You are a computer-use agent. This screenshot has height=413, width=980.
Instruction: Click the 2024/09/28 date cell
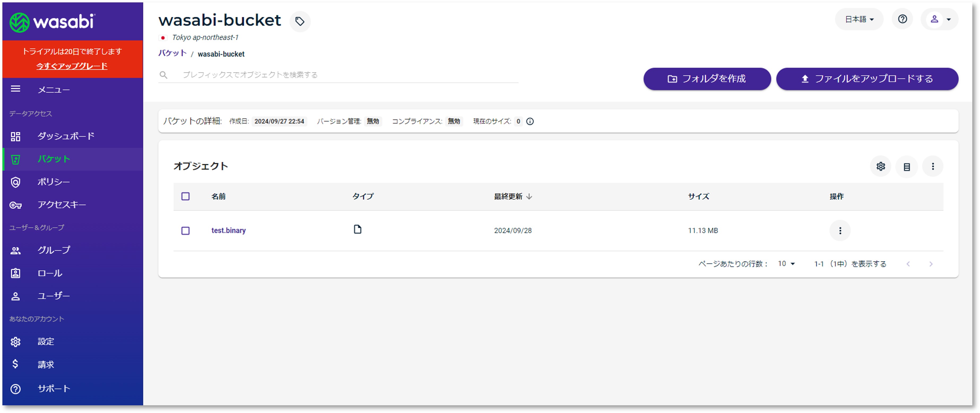tap(513, 231)
